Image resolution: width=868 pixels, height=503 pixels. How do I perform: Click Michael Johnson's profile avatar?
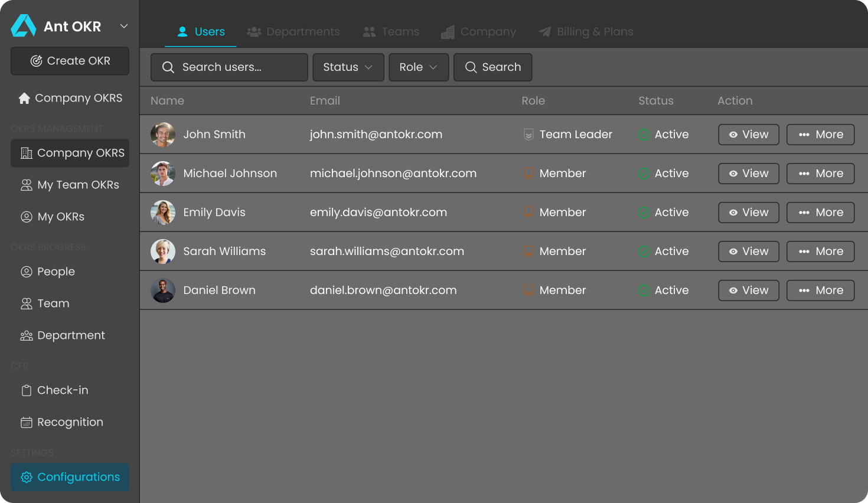(x=163, y=173)
